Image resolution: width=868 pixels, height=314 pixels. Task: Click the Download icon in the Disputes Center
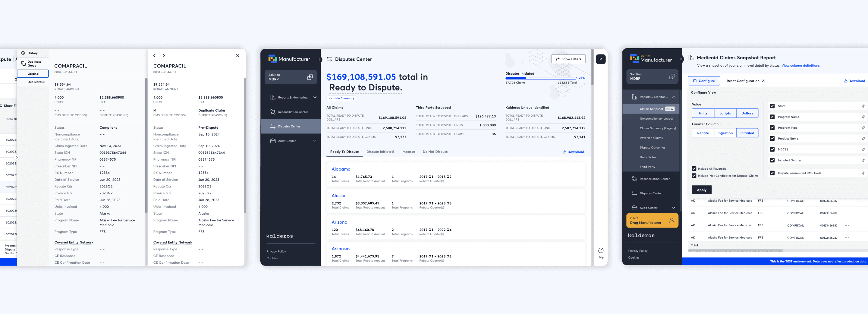565,152
